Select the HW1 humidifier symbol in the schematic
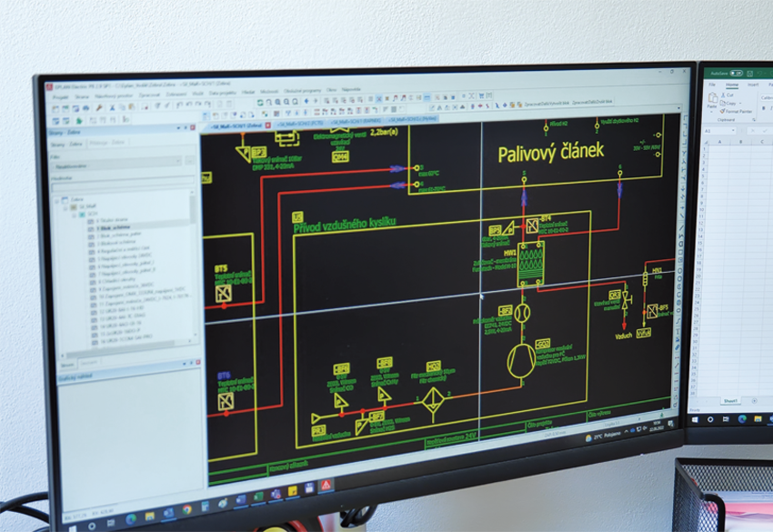The width and height of the screenshot is (773, 532). coord(531,264)
